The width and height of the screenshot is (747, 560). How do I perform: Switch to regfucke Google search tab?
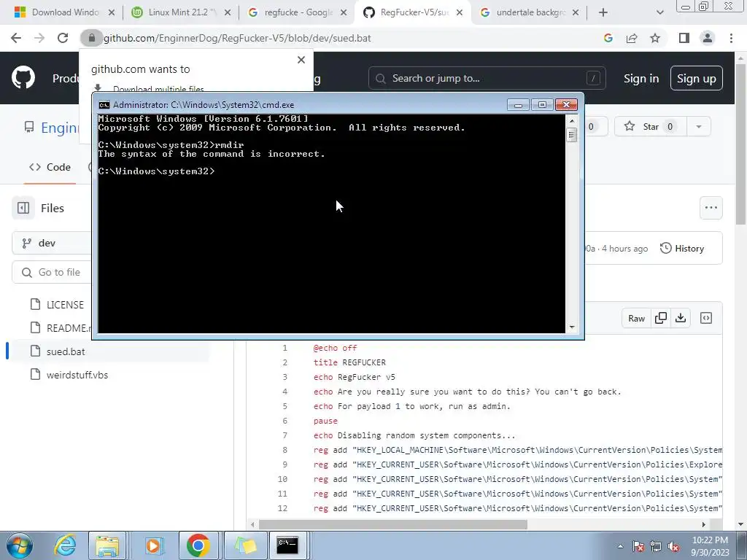298,12
